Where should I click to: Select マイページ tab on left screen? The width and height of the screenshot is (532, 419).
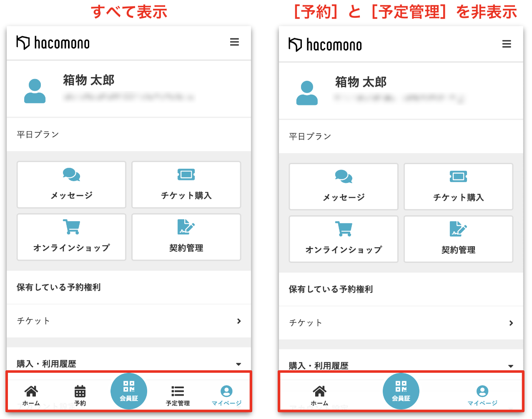226,395
